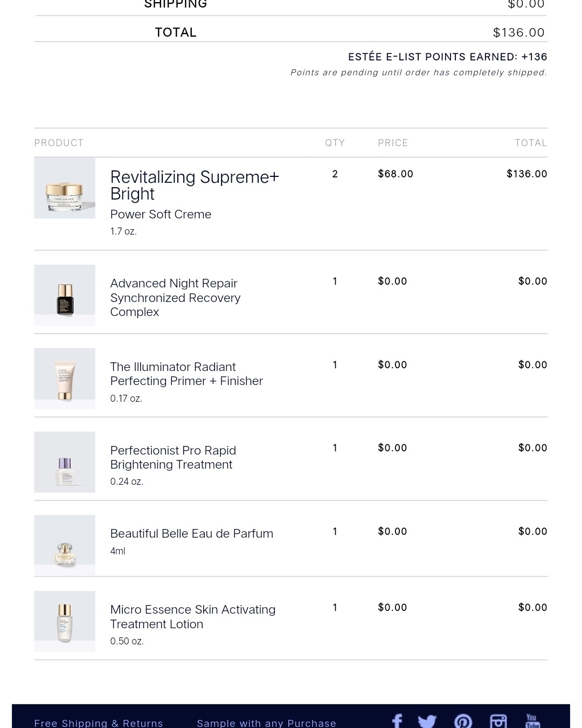The image size is (582, 728).
Task: Open the Advanced Night Repair bottle thumbnail
Action: pos(65,295)
